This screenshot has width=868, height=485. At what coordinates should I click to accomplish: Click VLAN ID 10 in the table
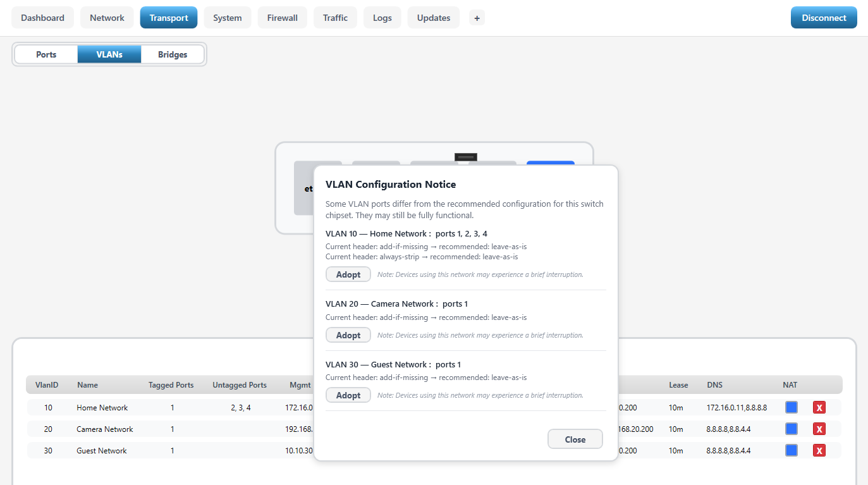point(48,408)
